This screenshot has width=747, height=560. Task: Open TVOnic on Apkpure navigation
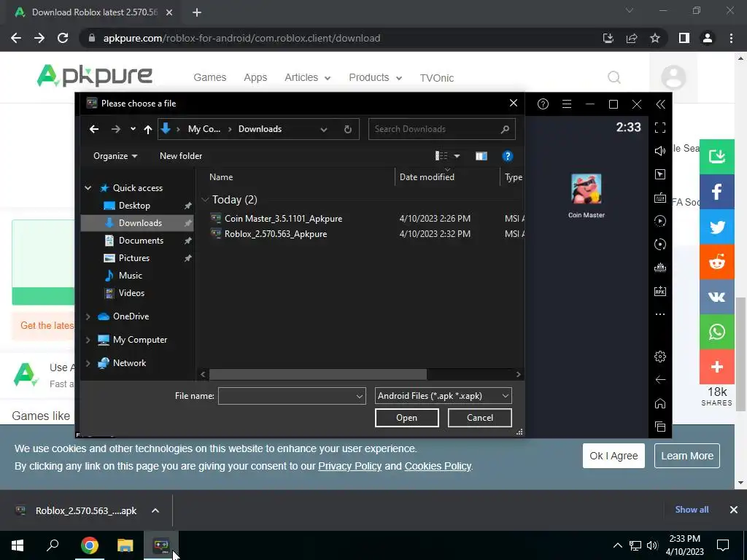click(x=437, y=78)
